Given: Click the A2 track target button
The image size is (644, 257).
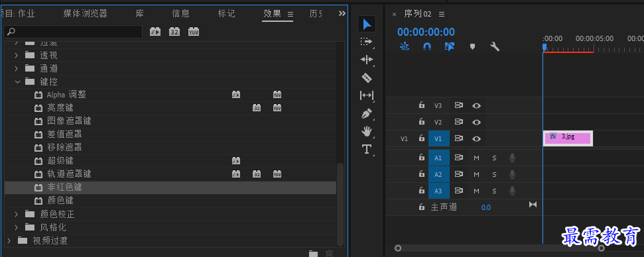Looking at the screenshot, I should click(x=438, y=175).
